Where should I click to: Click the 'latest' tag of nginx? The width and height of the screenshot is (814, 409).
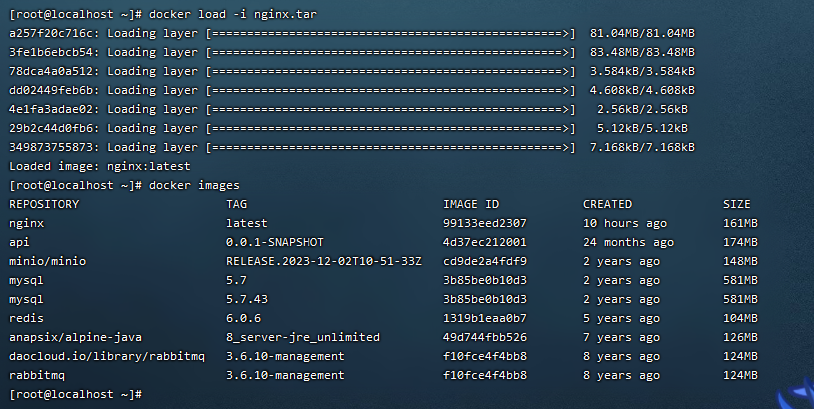[x=247, y=224]
